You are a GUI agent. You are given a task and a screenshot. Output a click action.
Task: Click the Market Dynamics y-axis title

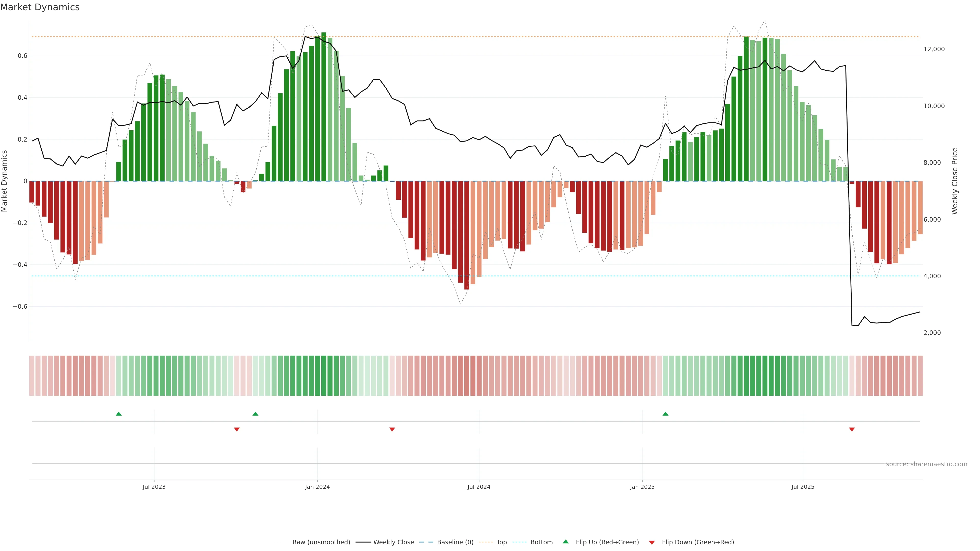(x=5, y=181)
